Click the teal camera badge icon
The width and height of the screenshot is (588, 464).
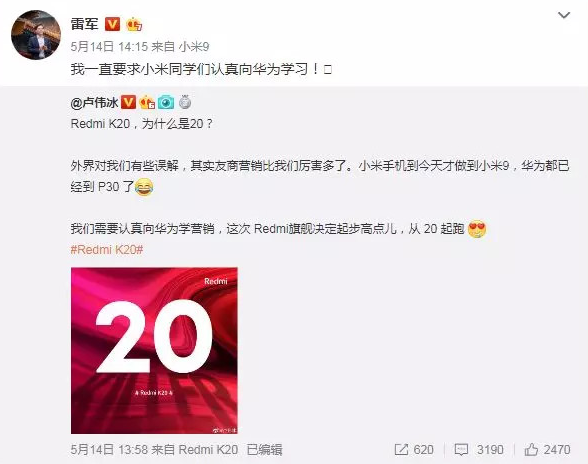pyautogui.click(x=166, y=102)
